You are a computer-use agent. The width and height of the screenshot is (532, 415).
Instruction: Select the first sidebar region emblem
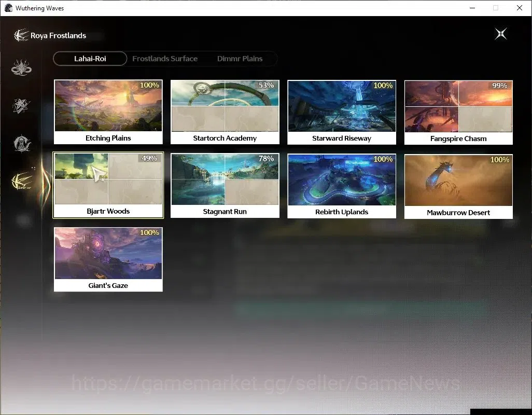(x=21, y=67)
